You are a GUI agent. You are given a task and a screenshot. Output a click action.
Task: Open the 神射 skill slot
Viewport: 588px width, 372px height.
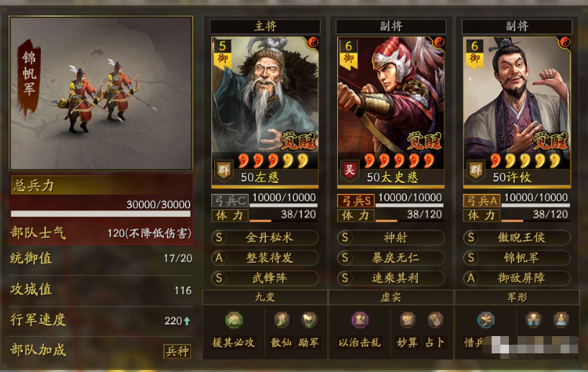coord(391,238)
